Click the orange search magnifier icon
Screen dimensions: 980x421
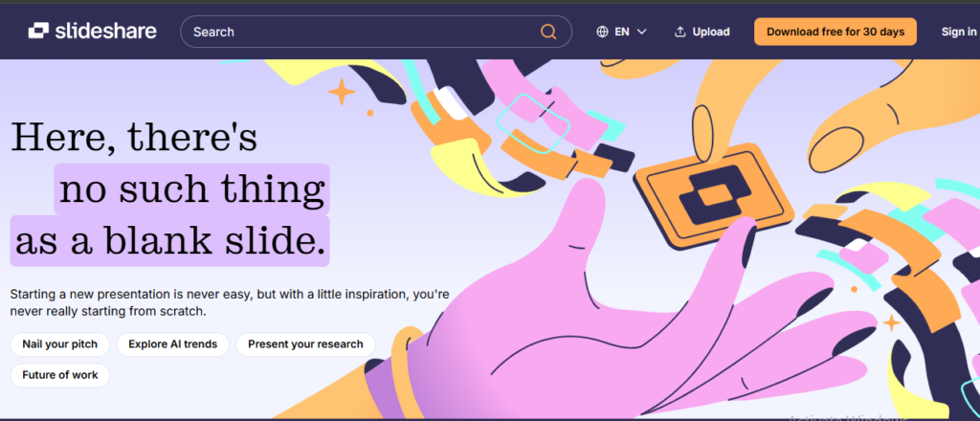point(548,32)
